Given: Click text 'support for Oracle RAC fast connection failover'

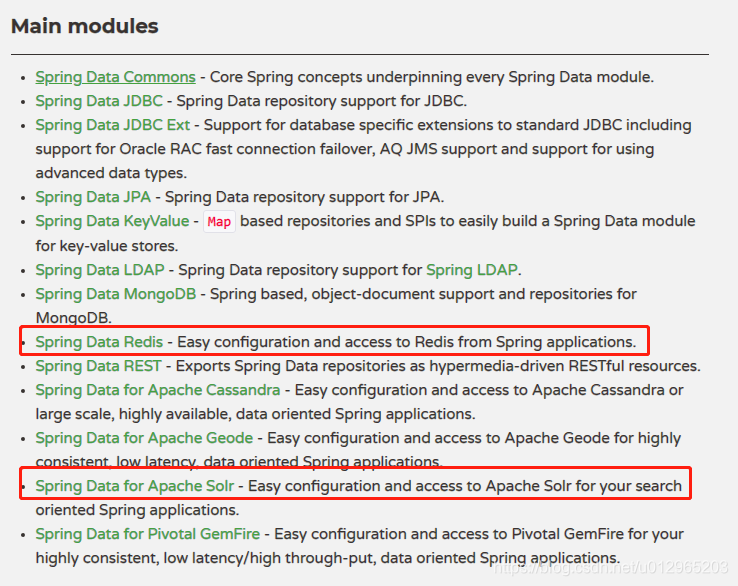Looking at the screenshot, I should (205, 149).
